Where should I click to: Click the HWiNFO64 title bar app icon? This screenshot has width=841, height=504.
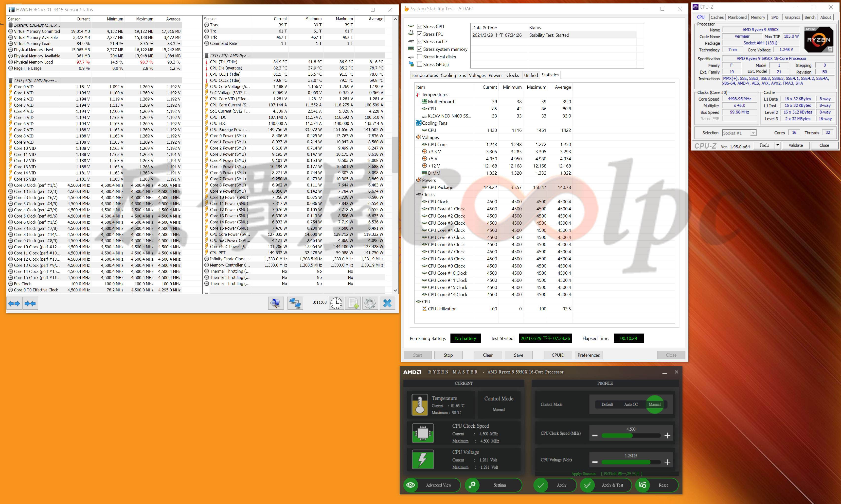[12, 10]
